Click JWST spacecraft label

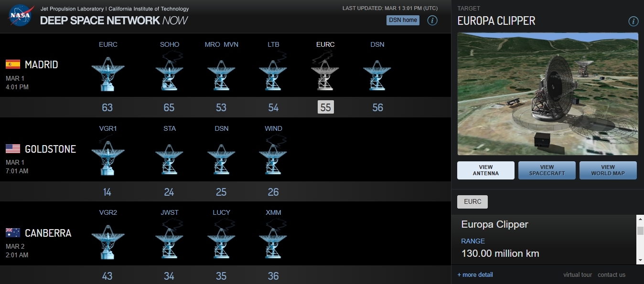point(170,212)
